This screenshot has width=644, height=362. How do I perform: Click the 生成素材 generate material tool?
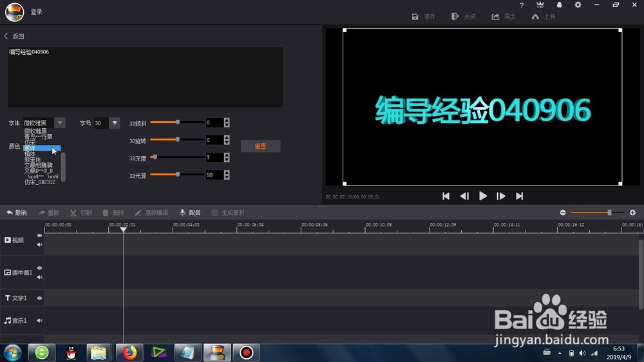228,213
